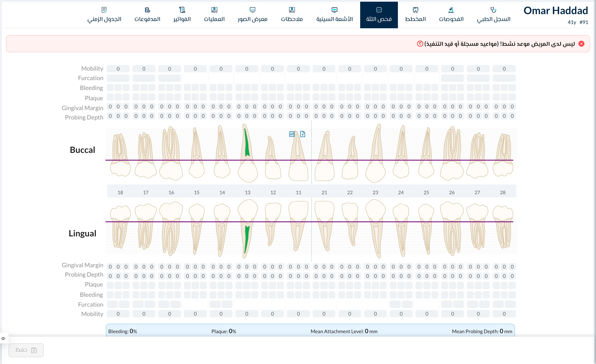Click the compare-chart icon above tooth 11

click(x=292, y=134)
